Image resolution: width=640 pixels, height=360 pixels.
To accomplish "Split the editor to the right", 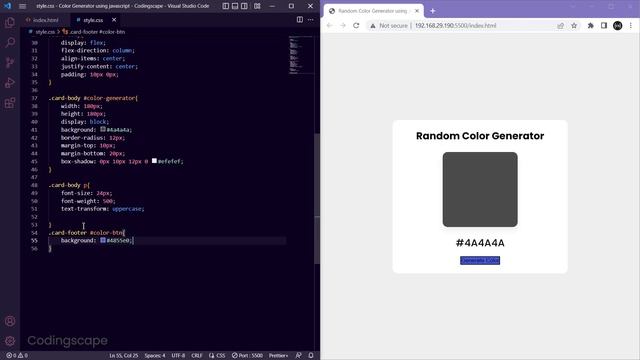I will coord(300,20).
